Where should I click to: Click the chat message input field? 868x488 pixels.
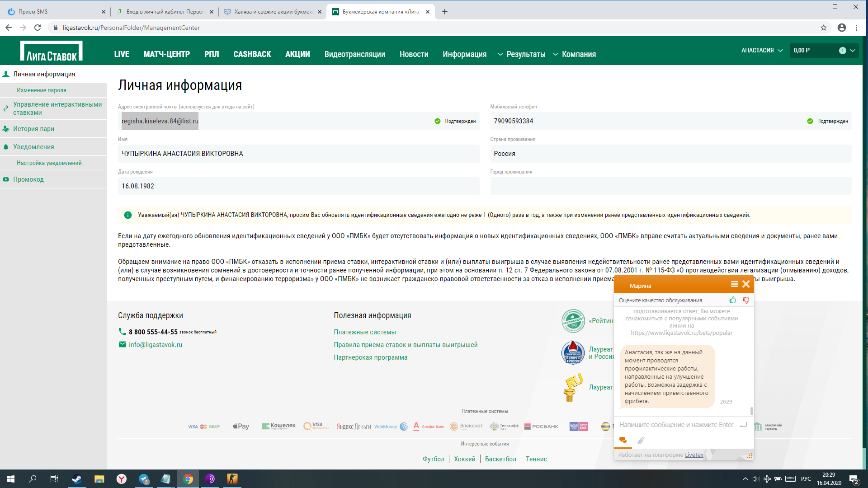click(x=676, y=425)
